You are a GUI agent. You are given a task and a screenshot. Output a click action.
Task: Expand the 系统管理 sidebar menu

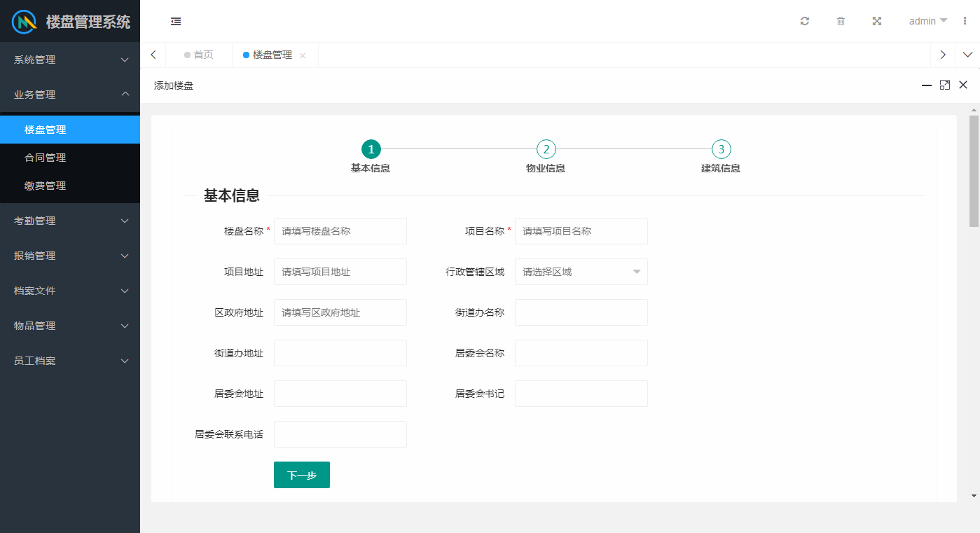tap(70, 60)
